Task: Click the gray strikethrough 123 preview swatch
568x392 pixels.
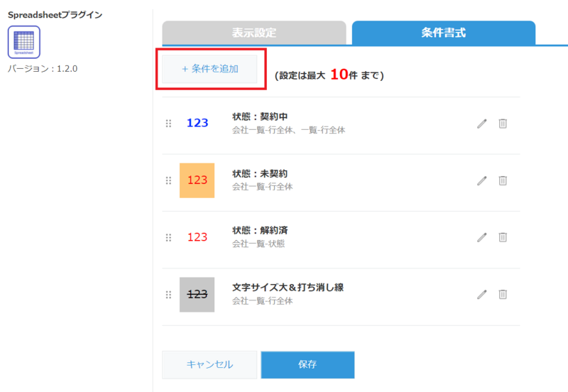Action: pyautogui.click(x=197, y=294)
